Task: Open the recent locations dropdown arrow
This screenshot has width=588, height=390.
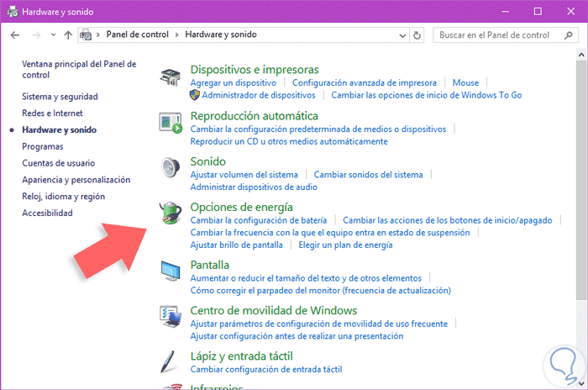Action: [x=53, y=35]
